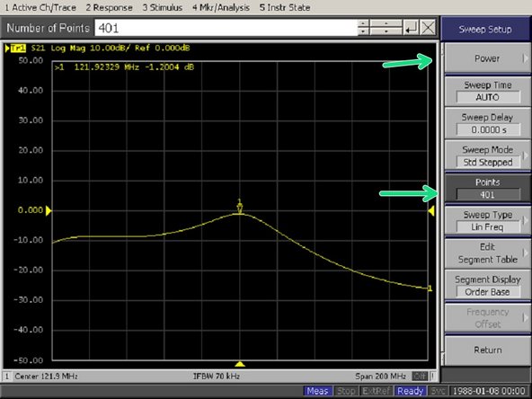Click left reference position triangle at 0.000
The image size is (532, 399).
tap(49, 210)
